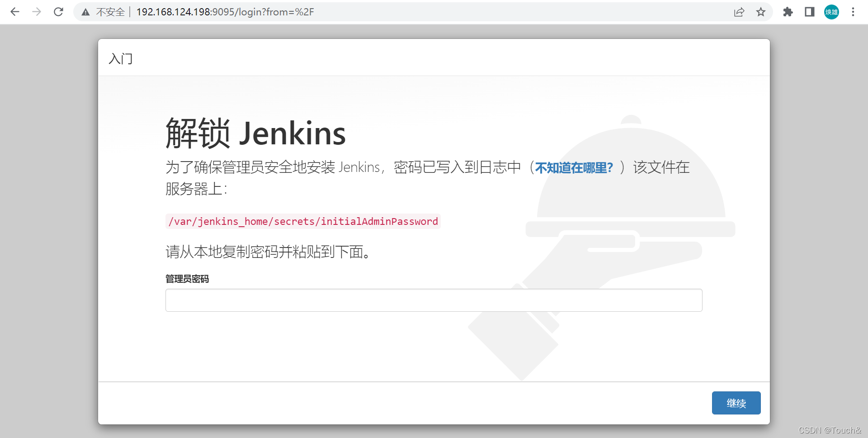Click the browser forward arrow

37,12
